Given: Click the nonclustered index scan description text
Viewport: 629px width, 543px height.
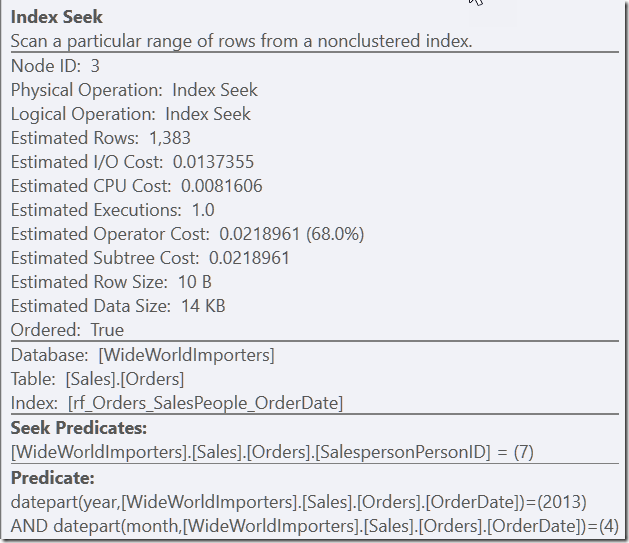Looking at the screenshot, I should click(x=241, y=41).
